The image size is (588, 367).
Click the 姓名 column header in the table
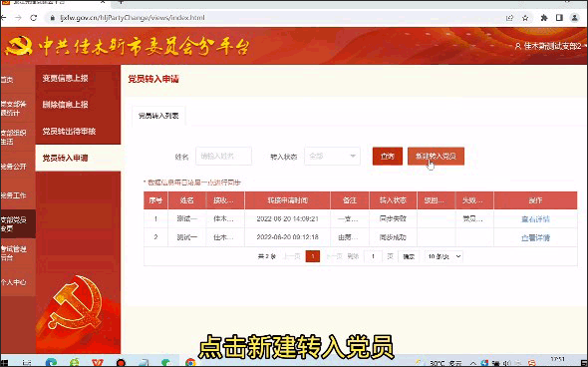click(186, 200)
